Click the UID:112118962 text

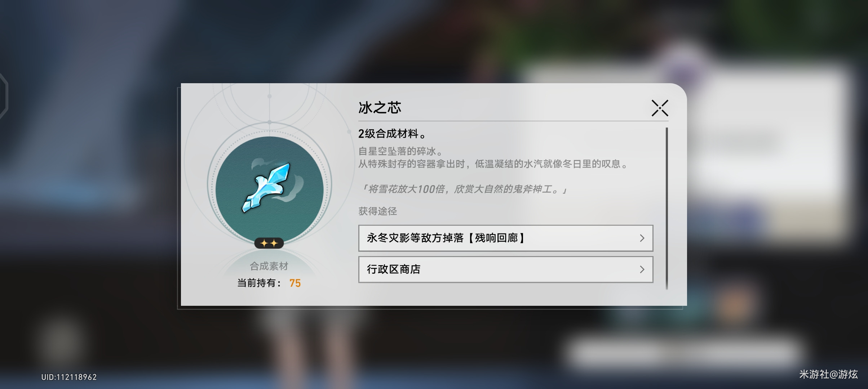pyautogui.click(x=69, y=377)
